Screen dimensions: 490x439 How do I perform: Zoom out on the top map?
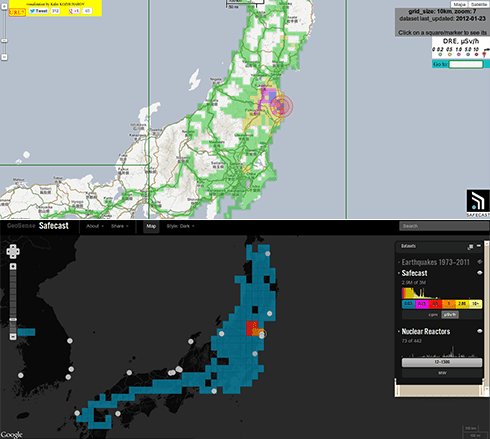click(x=4, y=57)
